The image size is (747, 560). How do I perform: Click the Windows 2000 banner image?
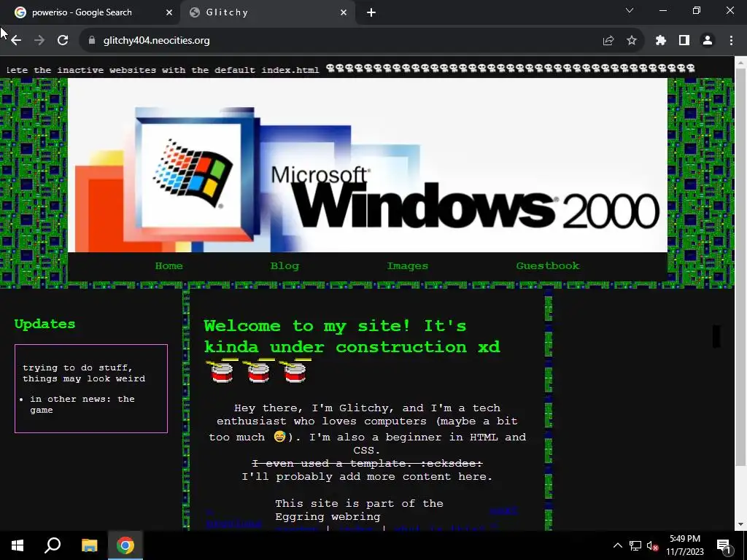click(x=368, y=166)
